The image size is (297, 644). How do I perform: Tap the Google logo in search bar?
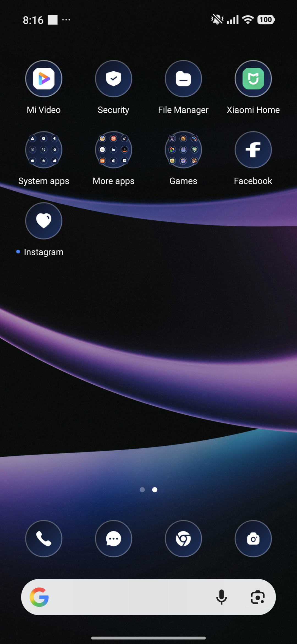click(39, 597)
